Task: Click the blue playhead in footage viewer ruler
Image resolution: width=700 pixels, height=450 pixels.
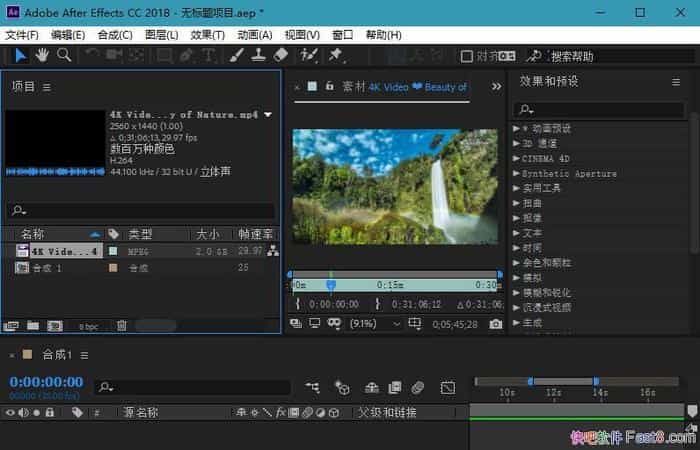Action: [331, 284]
